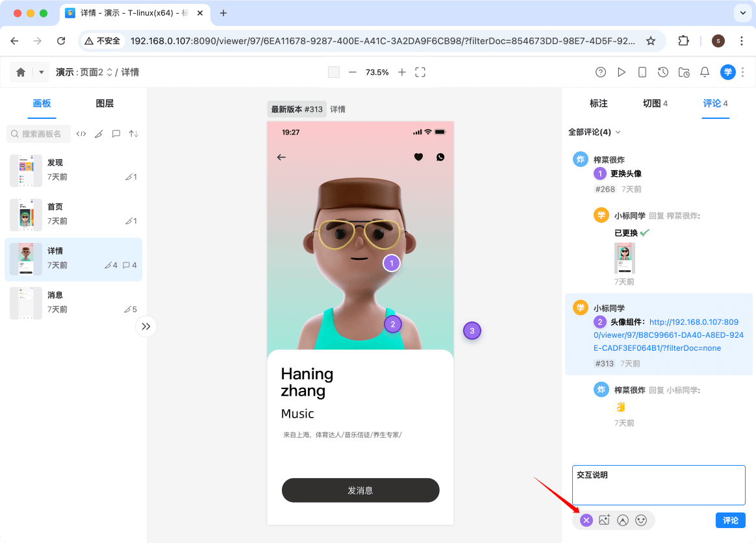
Task: Disable the comment pin with purple X toggle
Action: tap(586, 520)
